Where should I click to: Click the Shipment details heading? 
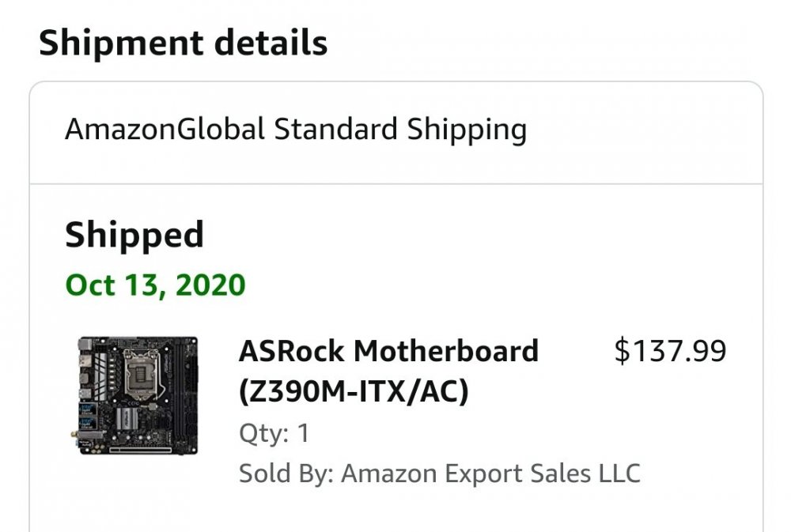tap(184, 43)
